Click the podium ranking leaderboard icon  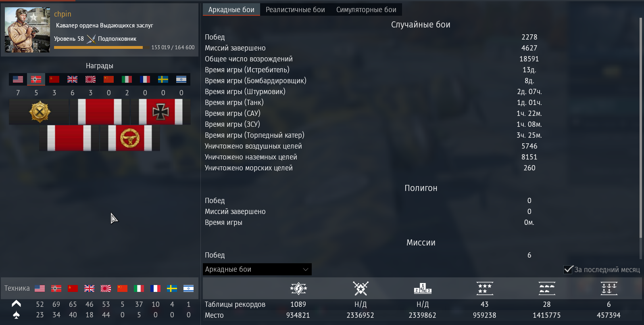[x=423, y=288]
